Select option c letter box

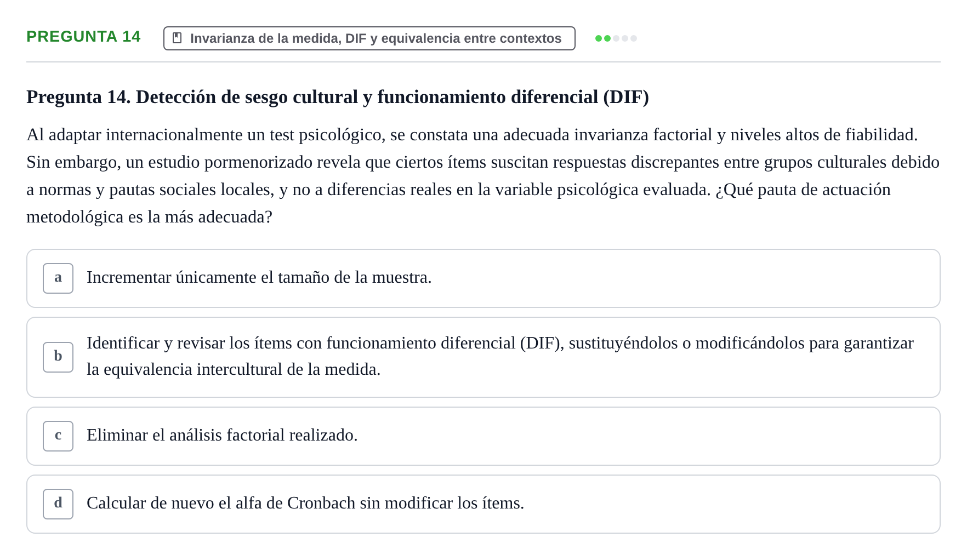(x=58, y=436)
